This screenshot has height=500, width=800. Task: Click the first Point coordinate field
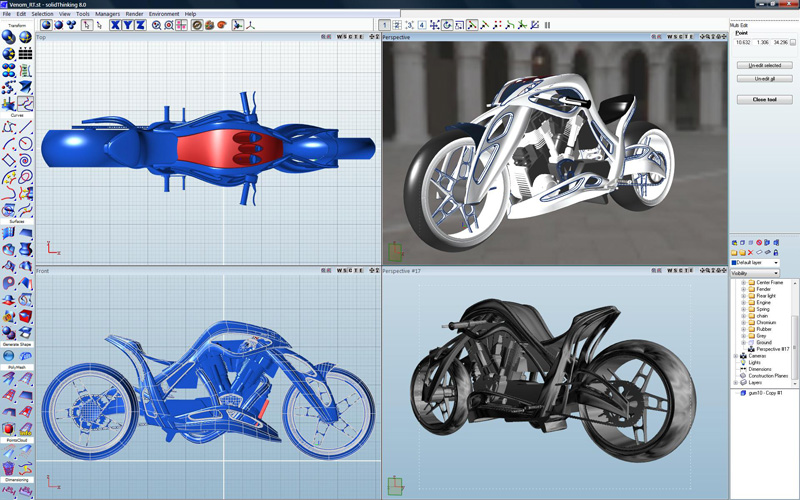coord(743,42)
